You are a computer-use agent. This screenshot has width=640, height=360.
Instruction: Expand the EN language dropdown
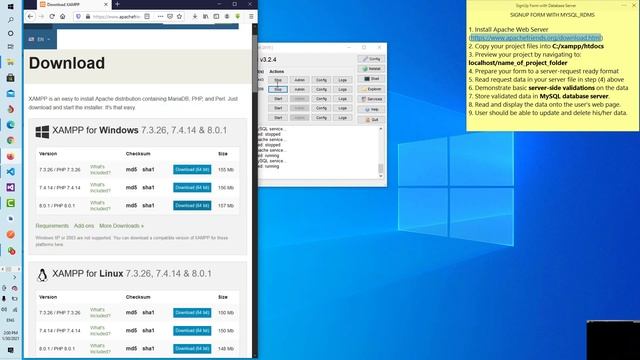pos(40,39)
